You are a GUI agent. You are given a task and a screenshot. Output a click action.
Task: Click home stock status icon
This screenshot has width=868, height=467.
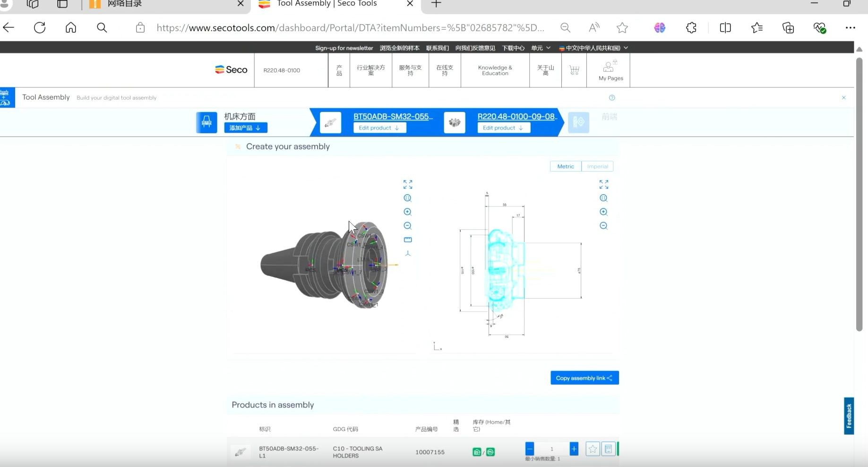(477, 452)
